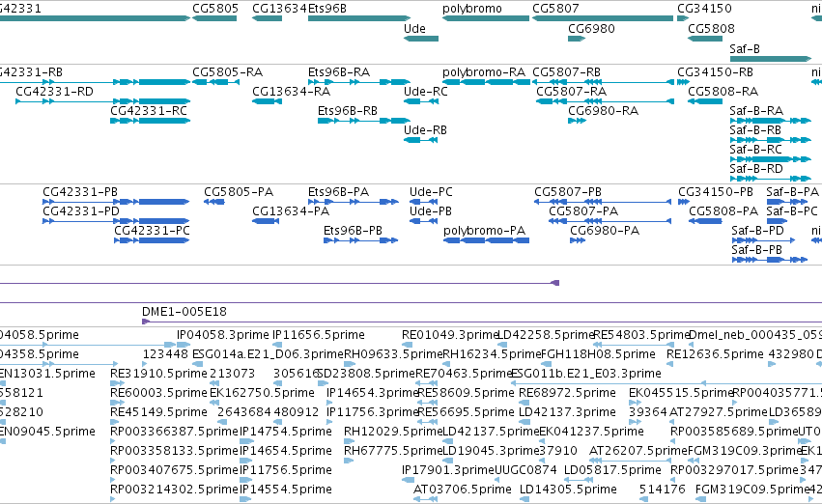Click transcript Saf-B-RC label
The width and height of the screenshot is (822, 504).
(x=756, y=150)
